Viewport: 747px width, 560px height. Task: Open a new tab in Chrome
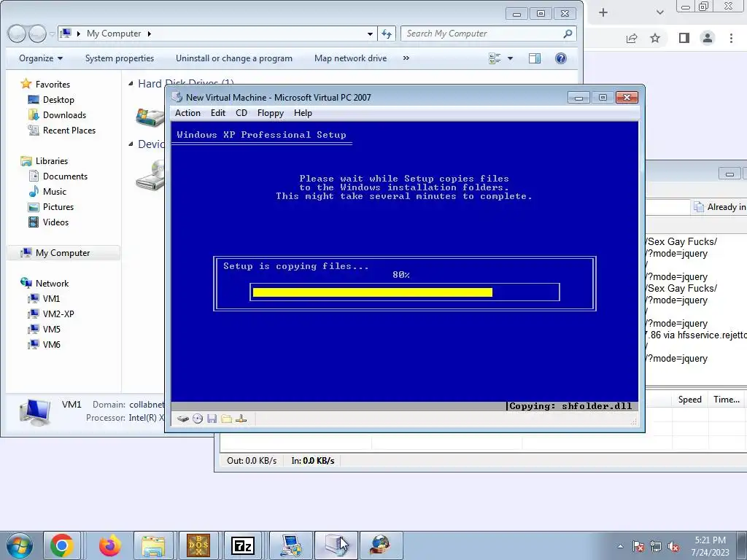pos(603,13)
